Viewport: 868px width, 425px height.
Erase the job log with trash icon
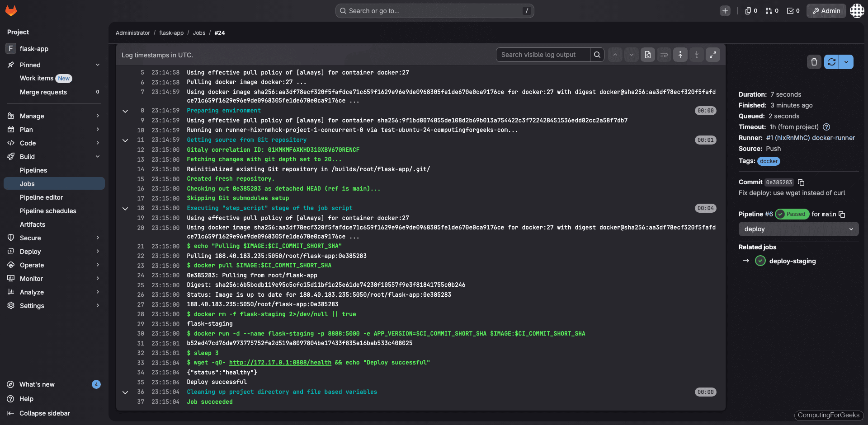814,62
